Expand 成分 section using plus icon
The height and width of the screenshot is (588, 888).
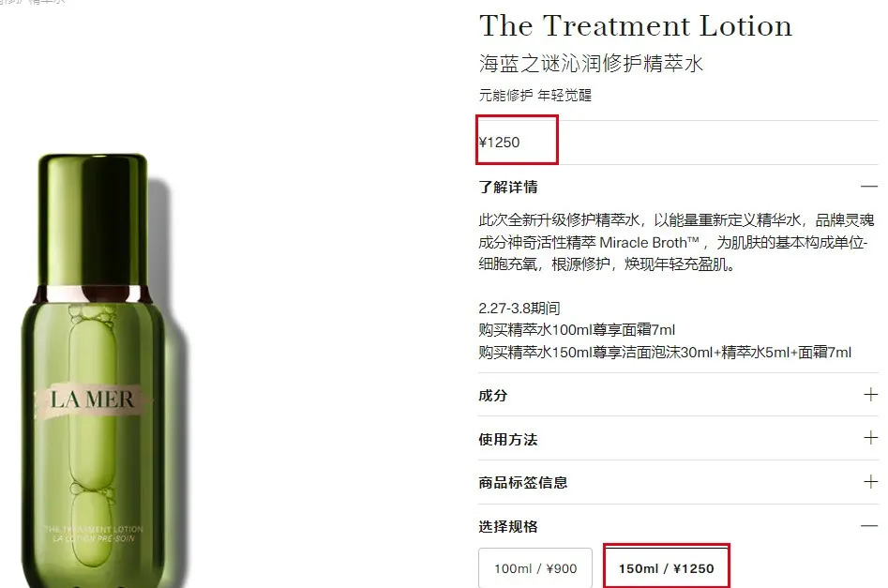point(870,394)
